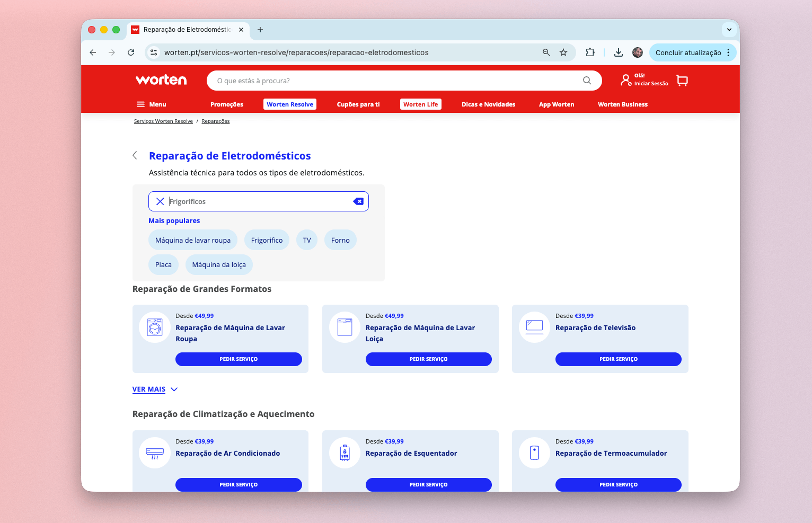Bookmark this page with the star icon

click(563, 52)
